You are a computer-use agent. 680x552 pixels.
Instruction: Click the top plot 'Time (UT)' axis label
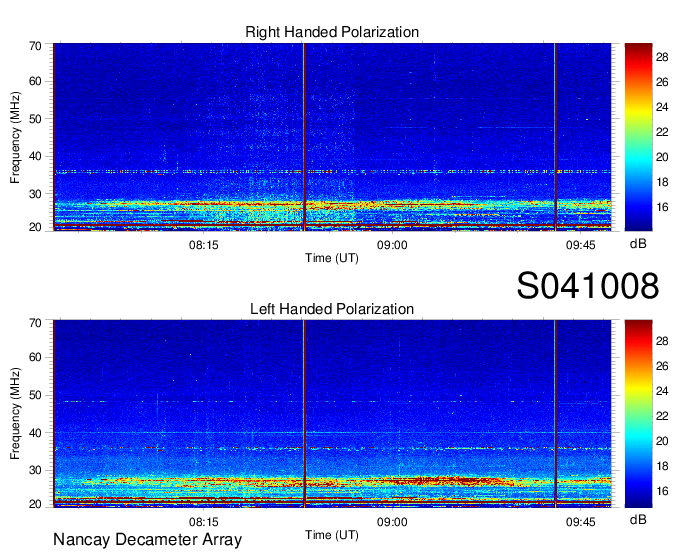(x=332, y=258)
